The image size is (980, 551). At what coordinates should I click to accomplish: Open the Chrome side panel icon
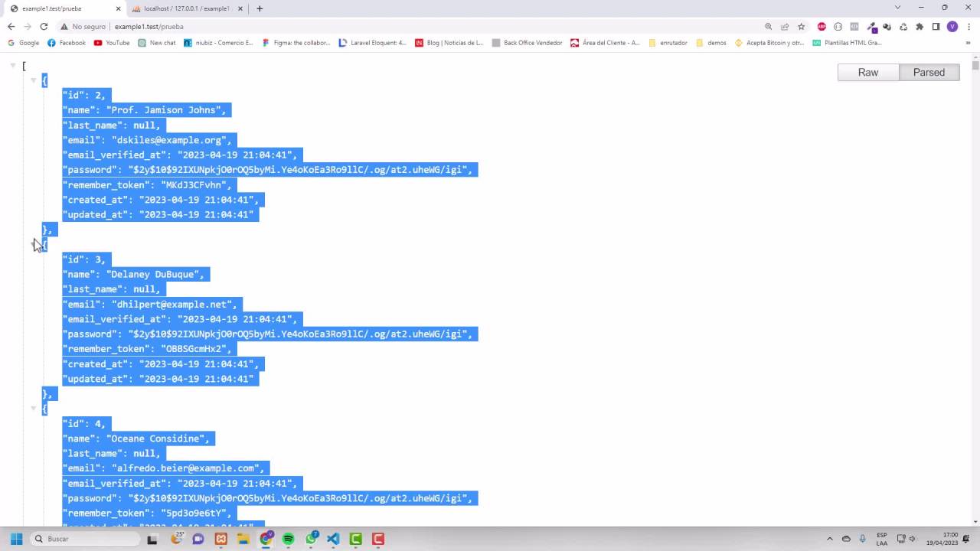(936, 27)
